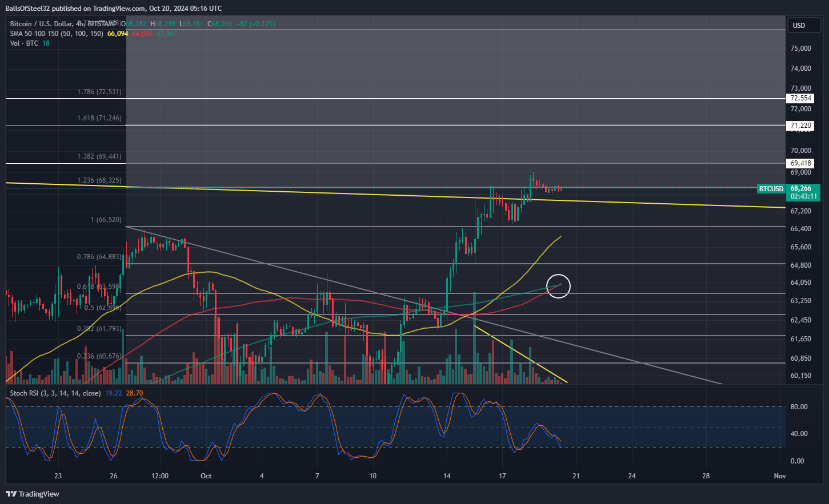Click 64,800 on the price axis
This screenshot has height=504, width=829.
800,265
